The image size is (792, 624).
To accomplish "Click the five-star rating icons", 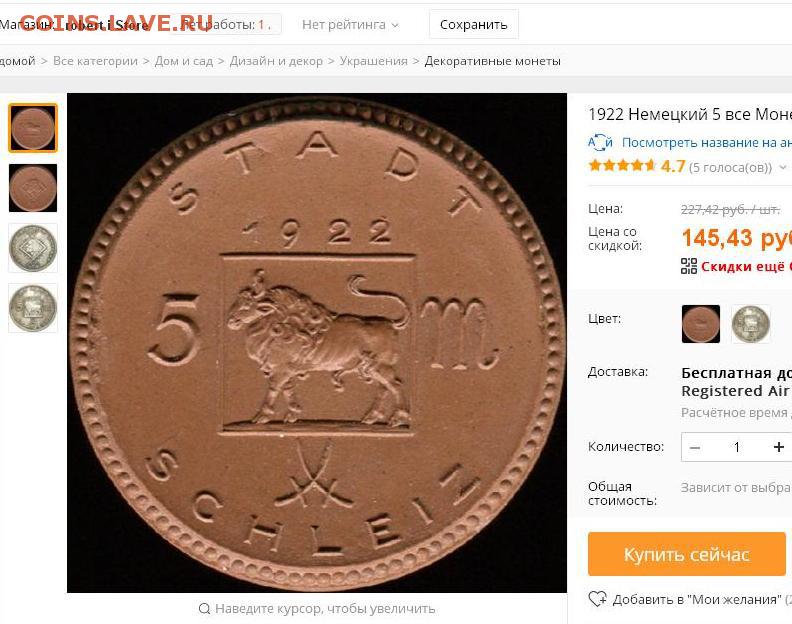I will point(622,166).
